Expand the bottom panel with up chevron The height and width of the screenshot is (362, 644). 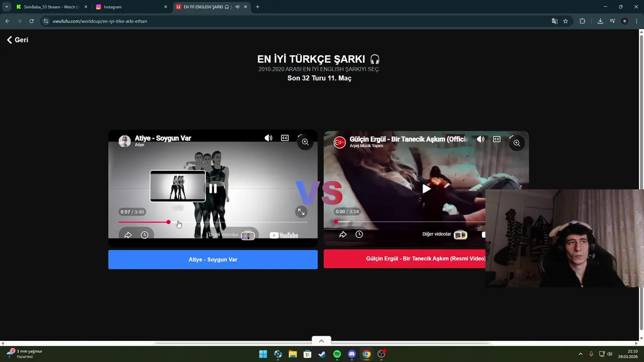pos(321,341)
